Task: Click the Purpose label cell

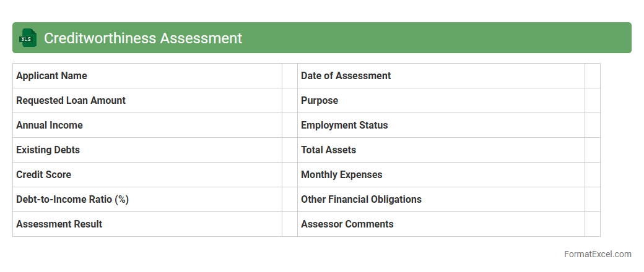Action: pos(320,101)
